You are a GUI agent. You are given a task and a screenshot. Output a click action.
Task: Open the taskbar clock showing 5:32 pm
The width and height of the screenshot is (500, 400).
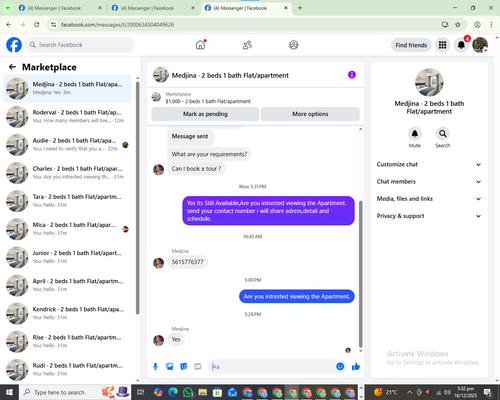coord(465,392)
